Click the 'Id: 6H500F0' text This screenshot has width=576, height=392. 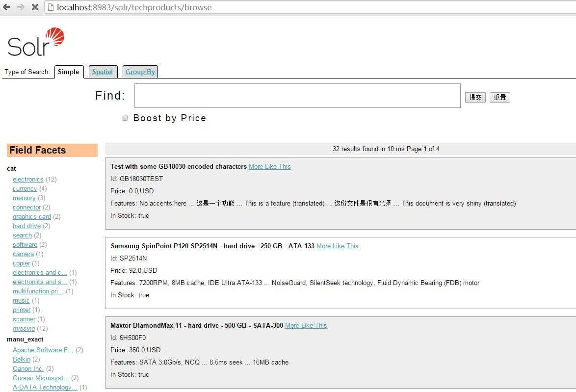coord(128,338)
